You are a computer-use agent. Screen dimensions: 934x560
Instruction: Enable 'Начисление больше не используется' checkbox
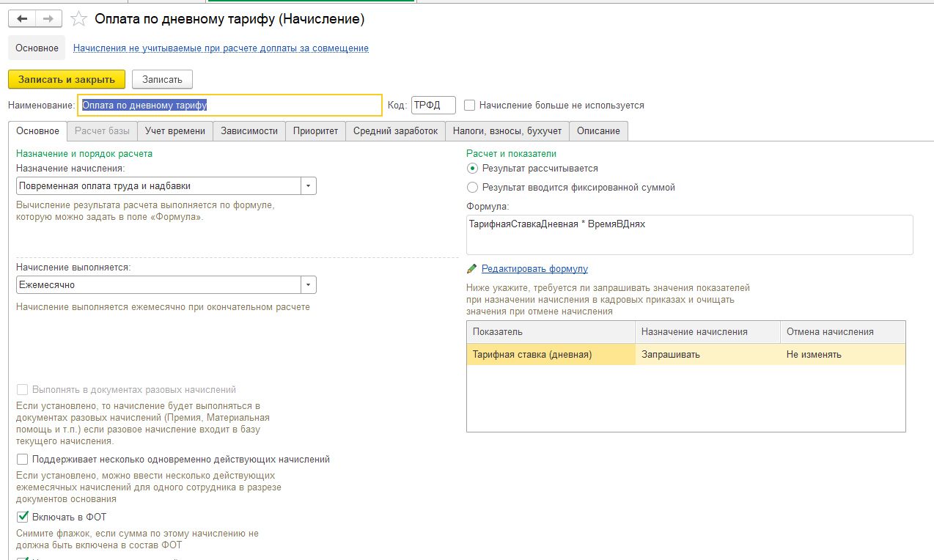[470, 106]
